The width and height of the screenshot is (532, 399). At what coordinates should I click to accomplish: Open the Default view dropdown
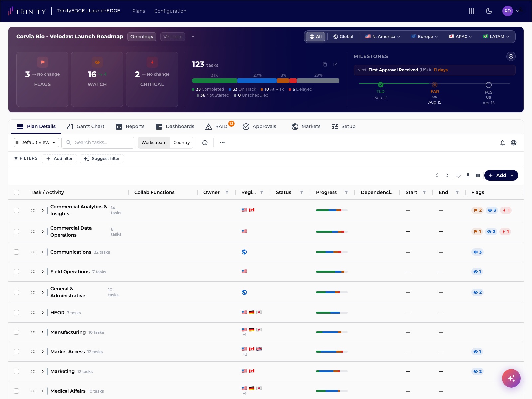point(36,143)
